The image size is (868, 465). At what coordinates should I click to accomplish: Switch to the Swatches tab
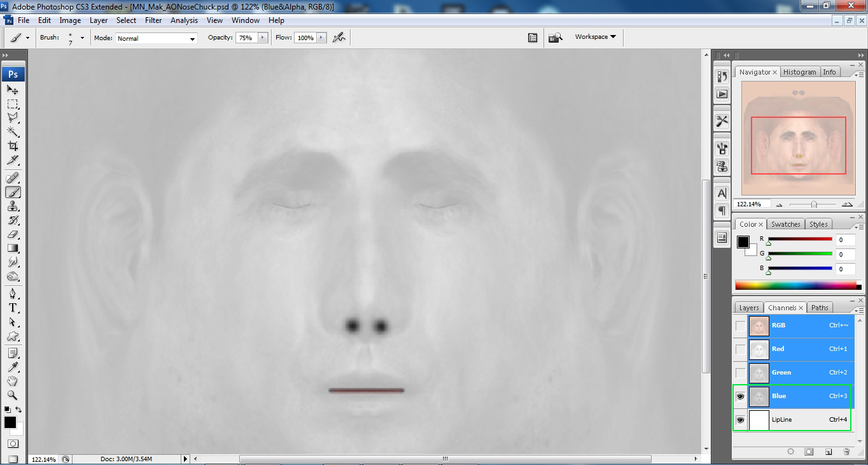(785, 224)
